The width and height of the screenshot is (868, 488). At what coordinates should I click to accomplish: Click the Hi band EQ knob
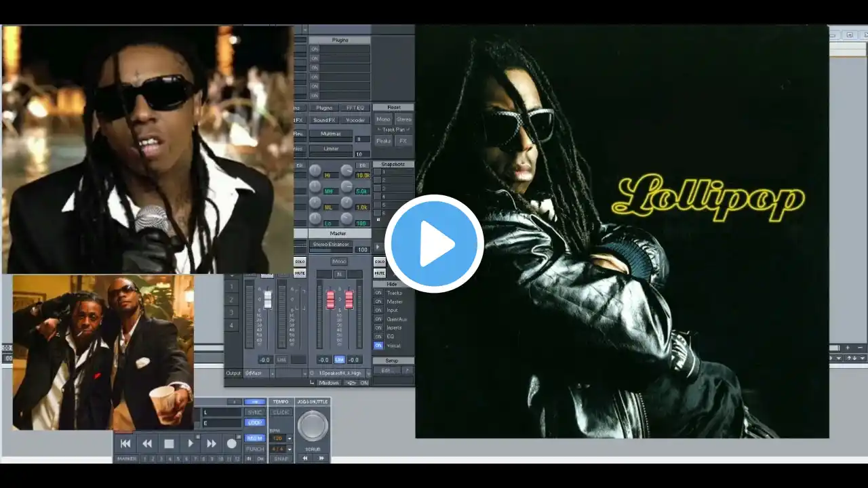(x=315, y=170)
